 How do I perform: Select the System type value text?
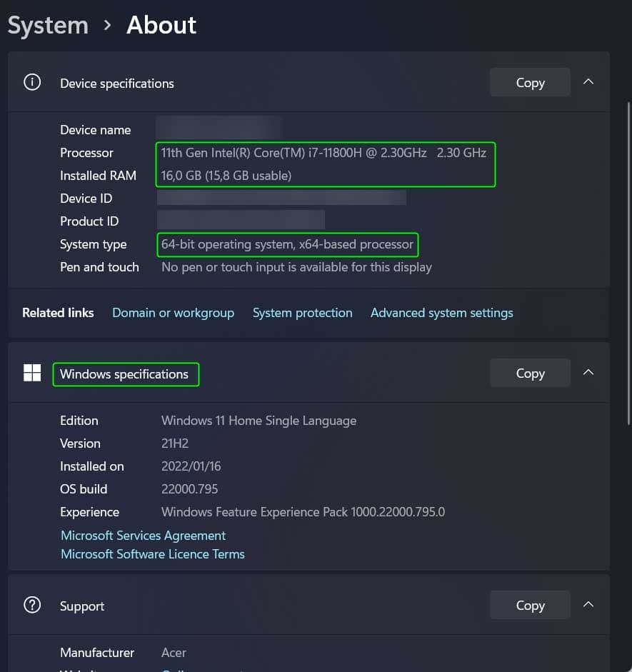tap(287, 244)
